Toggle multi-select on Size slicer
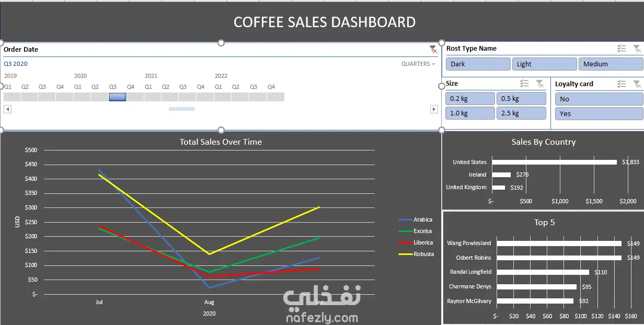The image size is (644, 325). point(525,84)
